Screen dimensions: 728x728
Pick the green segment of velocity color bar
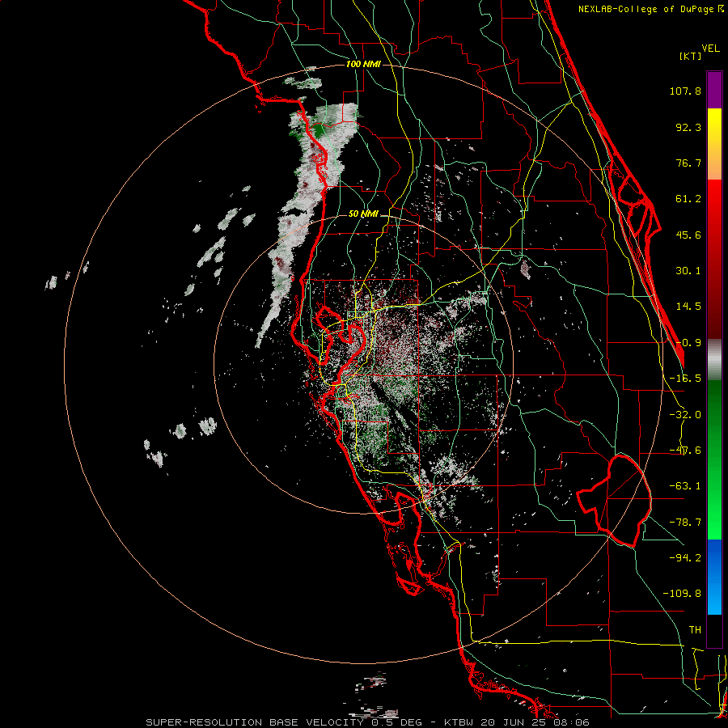[x=714, y=459]
